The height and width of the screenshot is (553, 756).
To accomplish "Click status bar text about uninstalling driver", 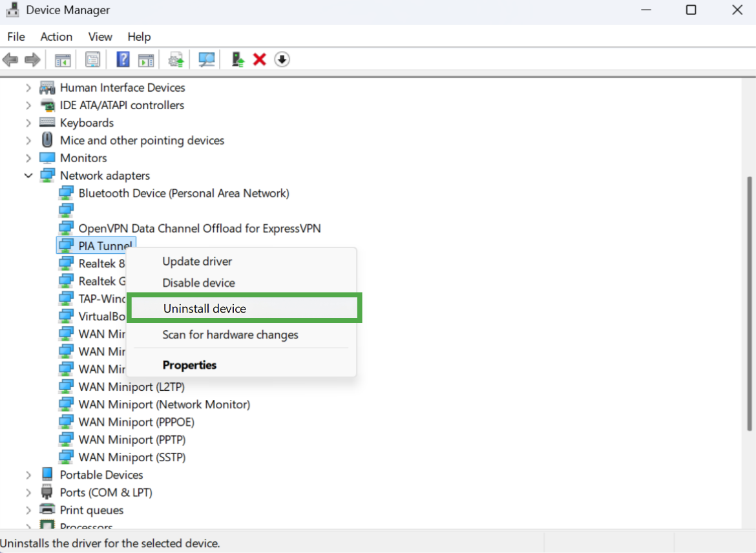I will 110,543.
